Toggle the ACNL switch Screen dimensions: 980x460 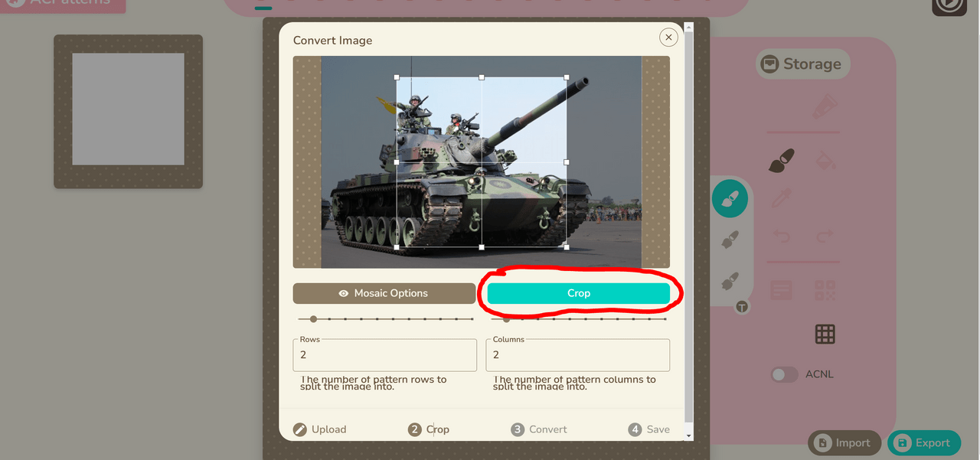[x=784, y=374]
